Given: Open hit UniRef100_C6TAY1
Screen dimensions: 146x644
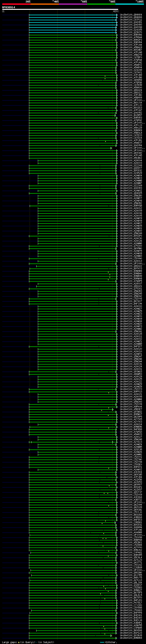Looking at the screenshot, I should (131, 72).
